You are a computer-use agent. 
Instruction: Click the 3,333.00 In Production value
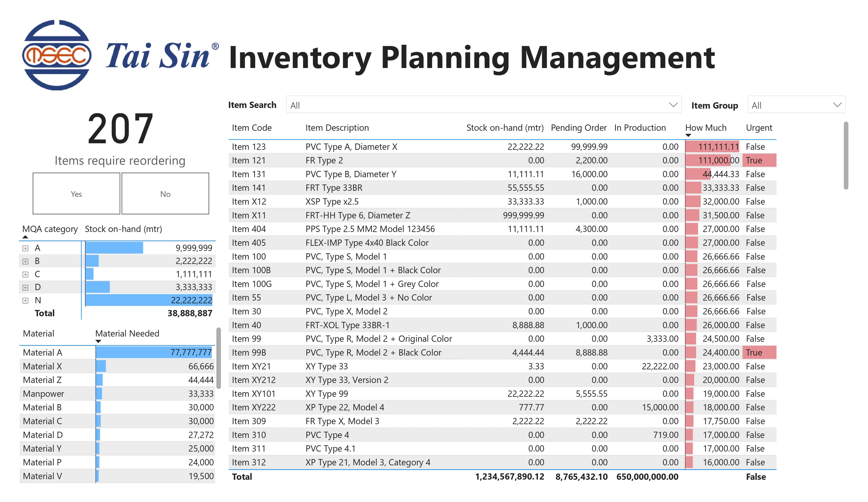click(662, 339)
